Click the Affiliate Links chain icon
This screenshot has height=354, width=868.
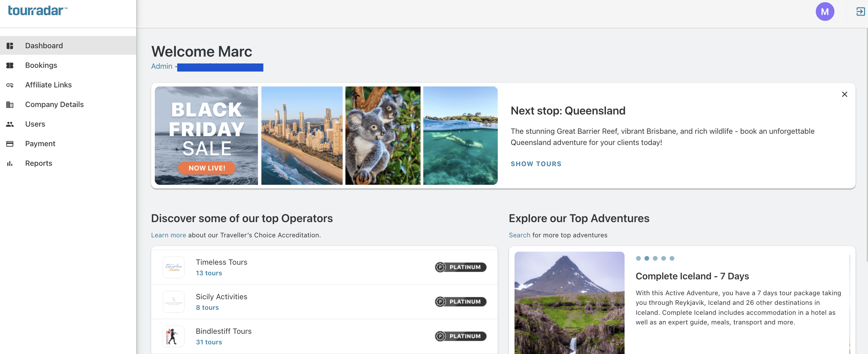[10, 85]
